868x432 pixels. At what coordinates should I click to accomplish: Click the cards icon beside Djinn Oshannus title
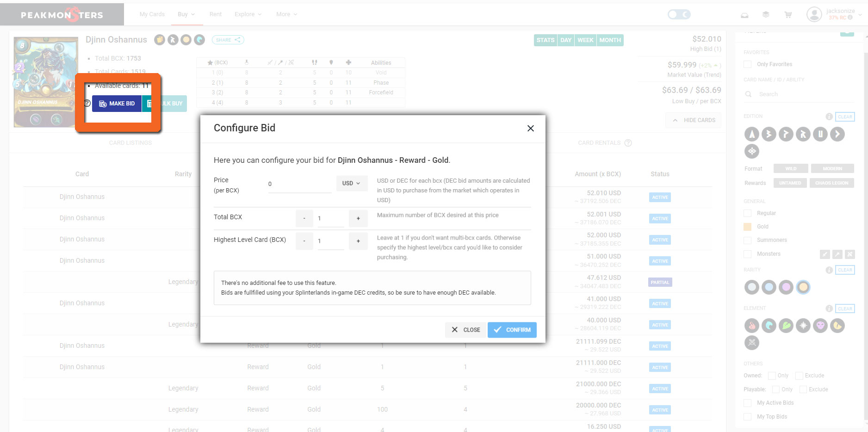(x=160, y=40)
